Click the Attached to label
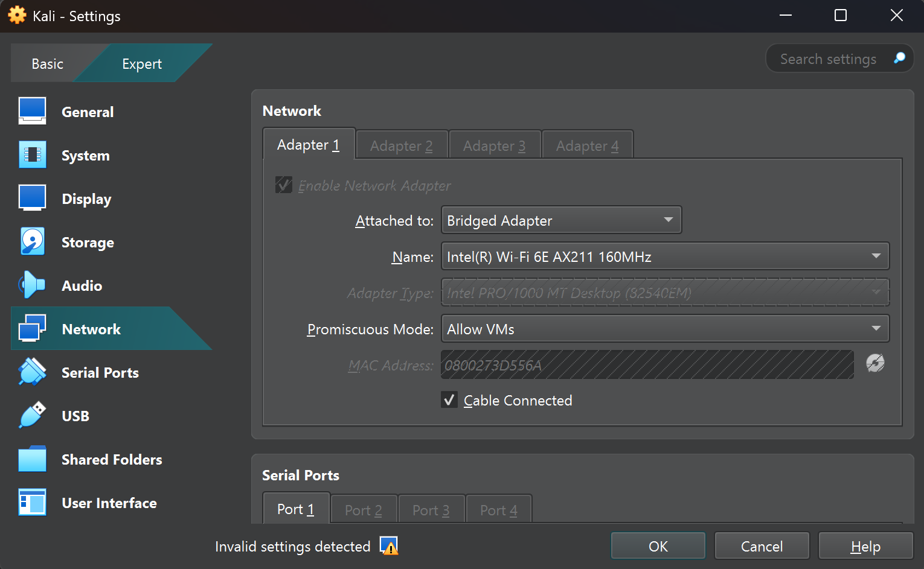 coord(394,221)
